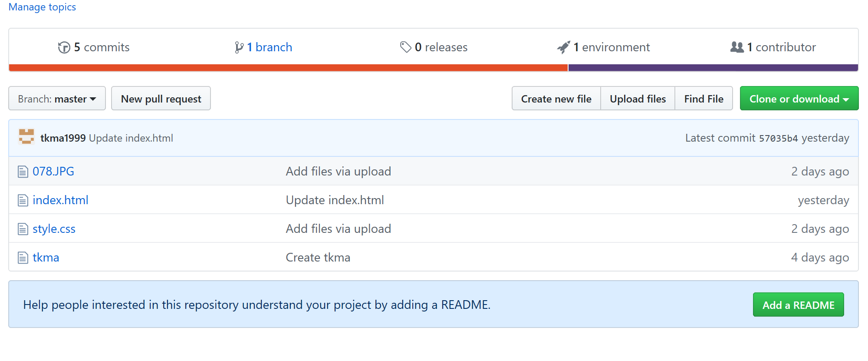Screen dimensions: 868x361
Task: Open the Branch: master dropdown
Action: 57,99
